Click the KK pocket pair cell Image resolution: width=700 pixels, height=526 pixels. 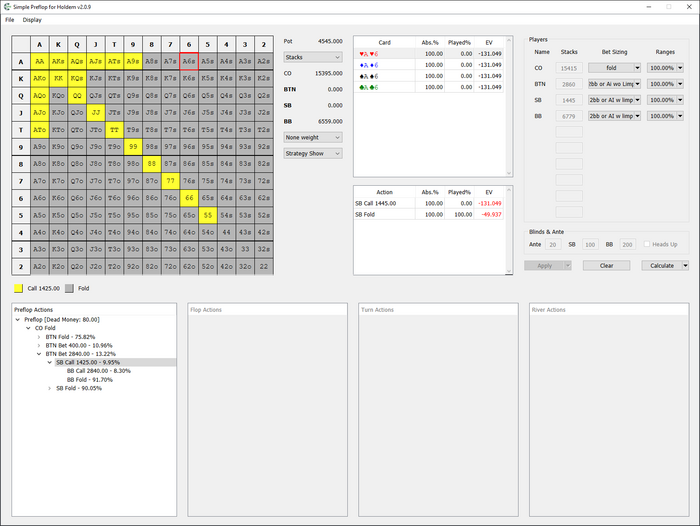click(x=59, y=77)
